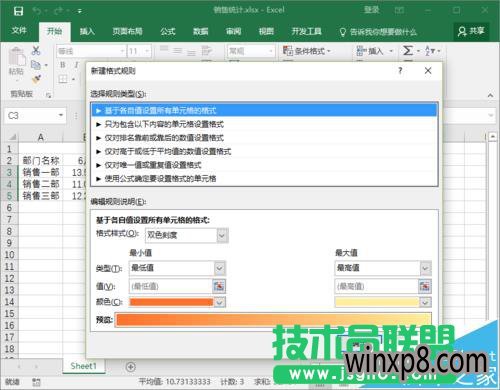Click the macro recording status bar icon

(x=36, y=381)
